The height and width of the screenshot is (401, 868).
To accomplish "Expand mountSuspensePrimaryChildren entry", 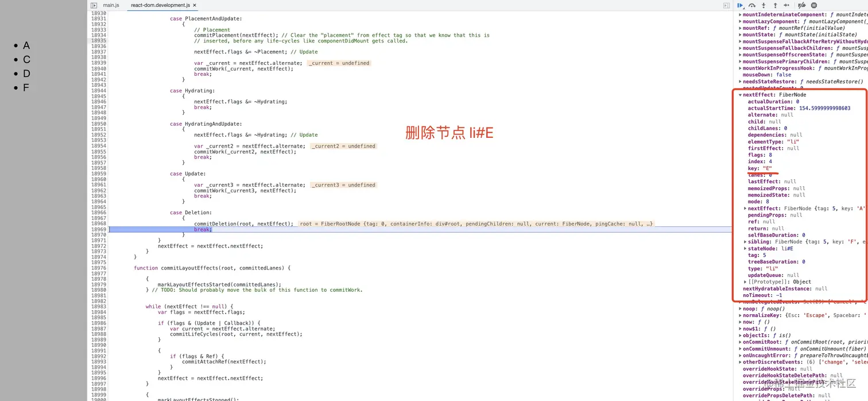I will (740, 61).
